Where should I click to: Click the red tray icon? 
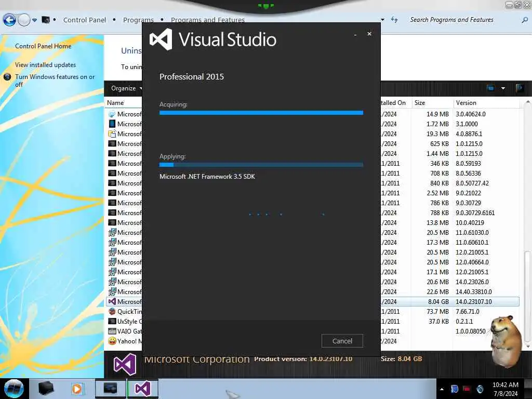pos(467,389)
